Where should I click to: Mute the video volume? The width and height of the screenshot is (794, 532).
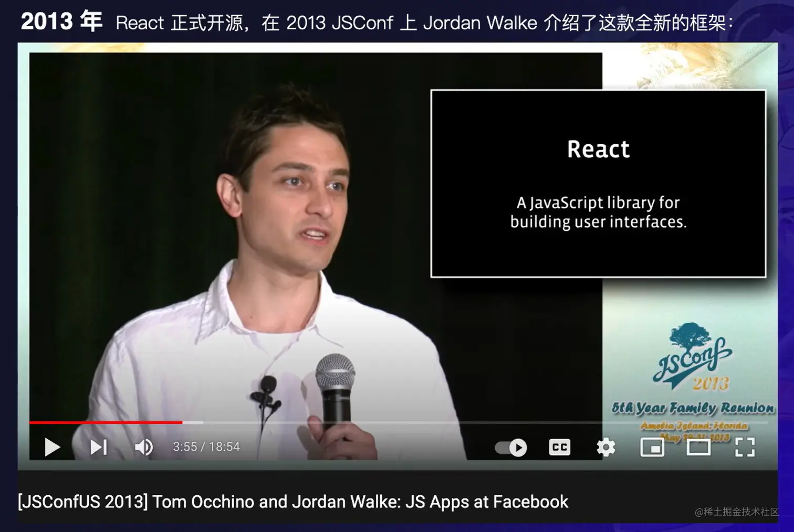point(143,448)
